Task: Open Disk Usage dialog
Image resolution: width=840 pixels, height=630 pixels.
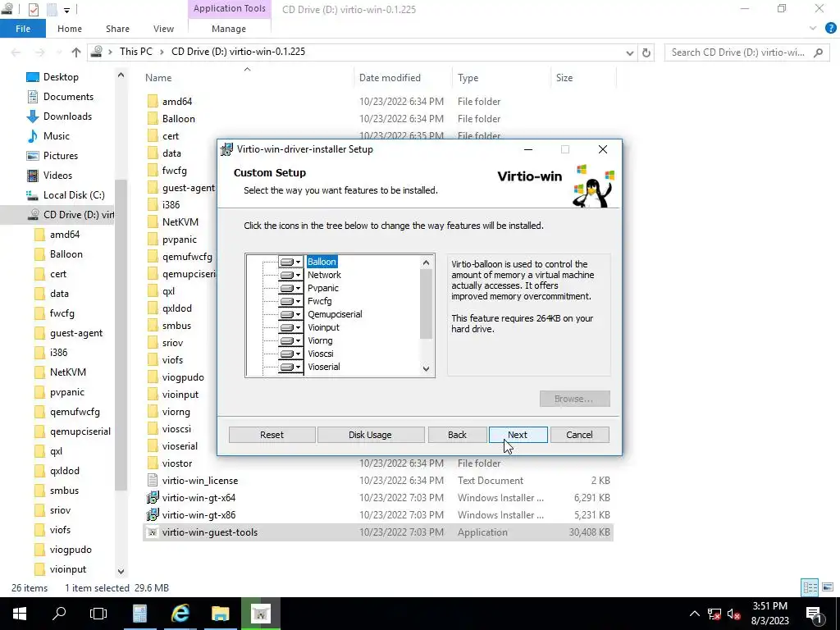Action: 370,435
